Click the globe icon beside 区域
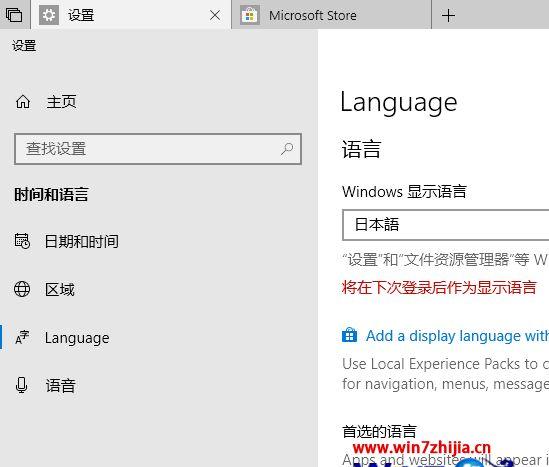The image size is (549, 467). click(x=22, y=289)
